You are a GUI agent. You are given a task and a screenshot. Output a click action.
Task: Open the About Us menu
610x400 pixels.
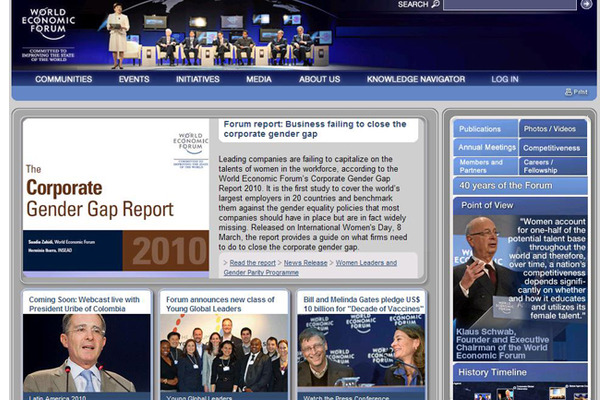pyautogui.click(x=319, y=79)
